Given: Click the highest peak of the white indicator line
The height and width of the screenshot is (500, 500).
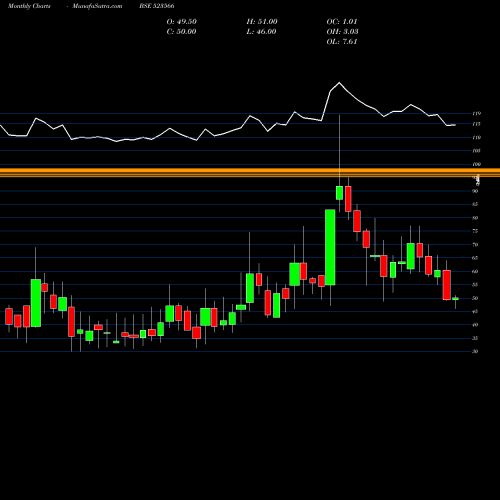Looking at the screenshot, I should [x=339, y=82].
